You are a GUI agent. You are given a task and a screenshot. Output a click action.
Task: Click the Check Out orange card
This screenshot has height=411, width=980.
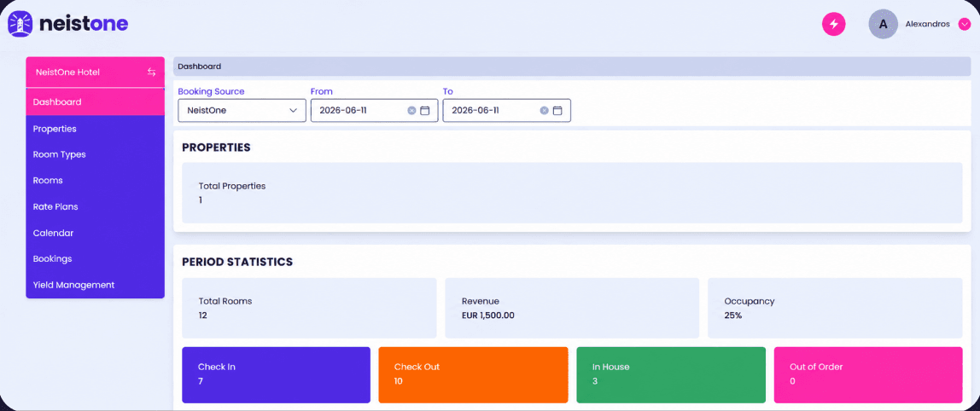click(473, 375)
